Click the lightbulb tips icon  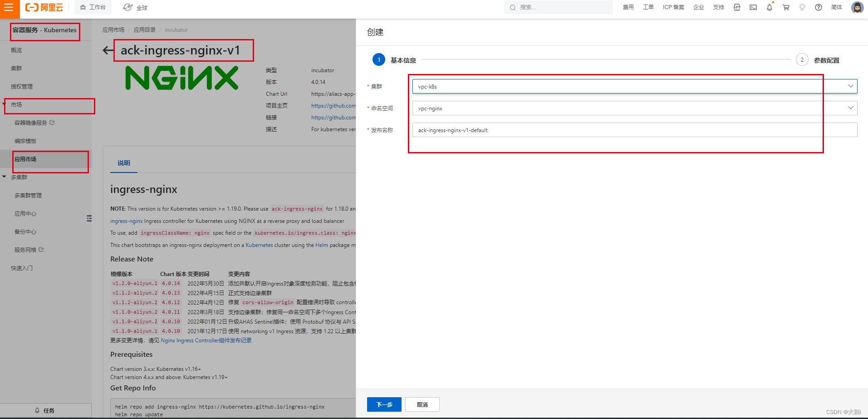(802, 7)
